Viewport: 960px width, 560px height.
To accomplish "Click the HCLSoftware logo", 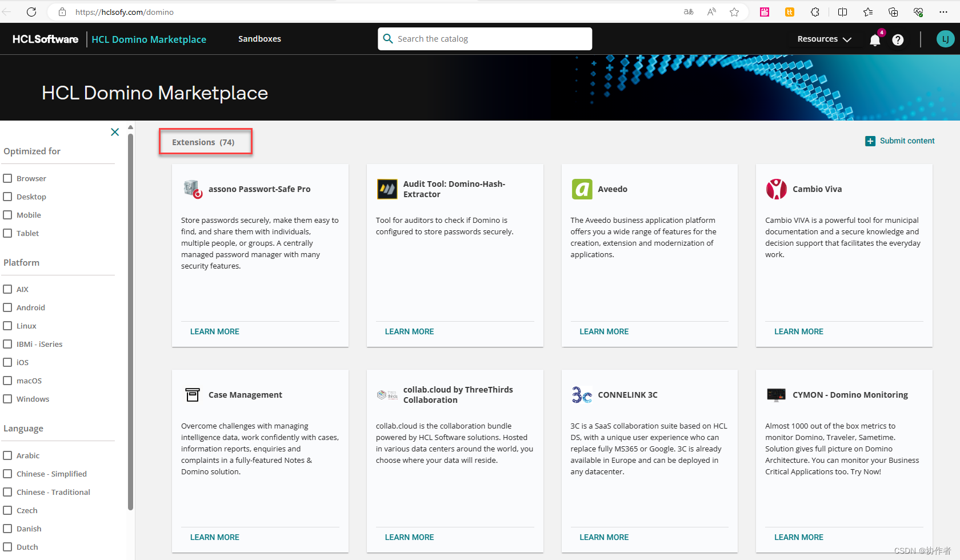I will click(45, 39).
